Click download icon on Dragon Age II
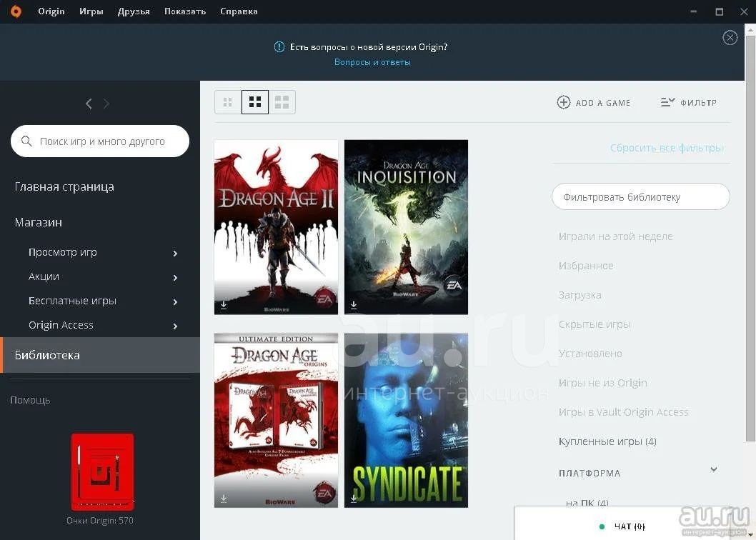Viewport: 756px width, 540px height. pyautogui.click(x=224, y=305)
